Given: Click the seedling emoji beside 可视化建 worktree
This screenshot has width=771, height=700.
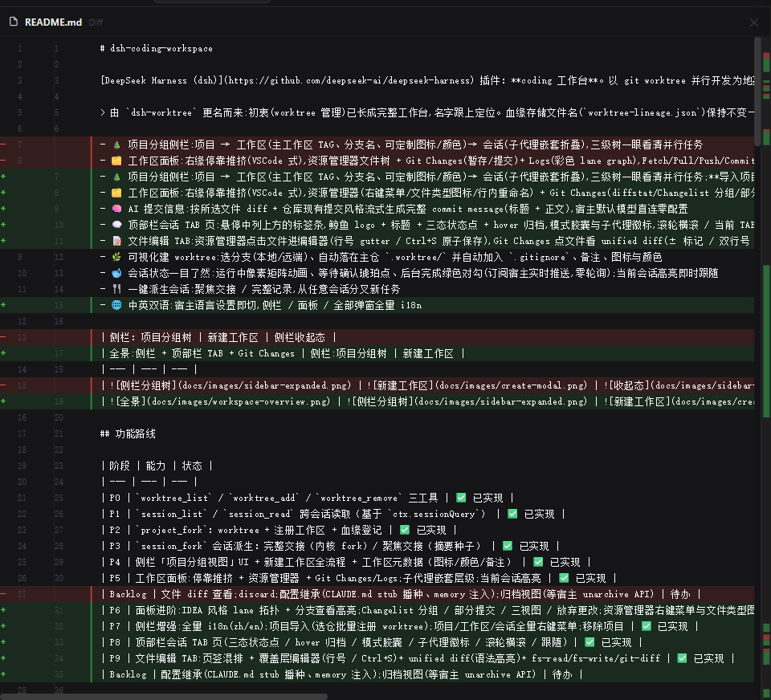Looking at the screenshot, I should 116,257.
